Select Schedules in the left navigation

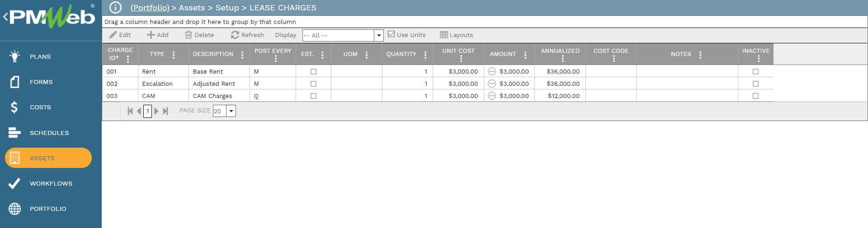click(49, 133)
